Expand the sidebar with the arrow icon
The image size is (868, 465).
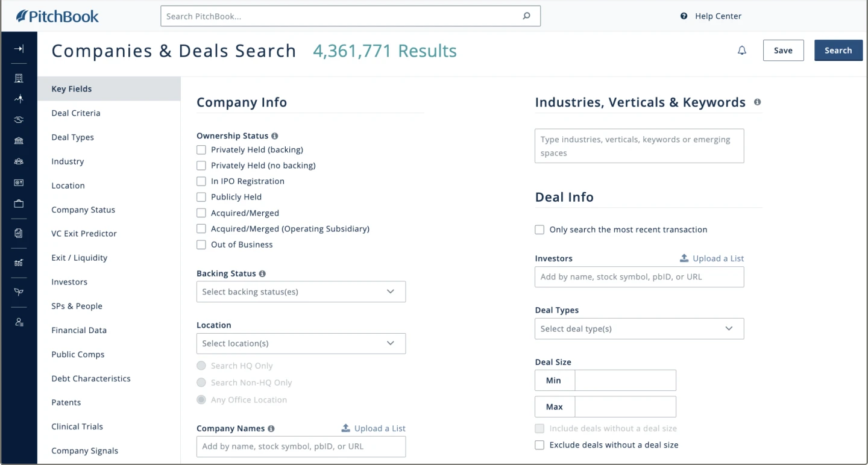pos(19,49)
